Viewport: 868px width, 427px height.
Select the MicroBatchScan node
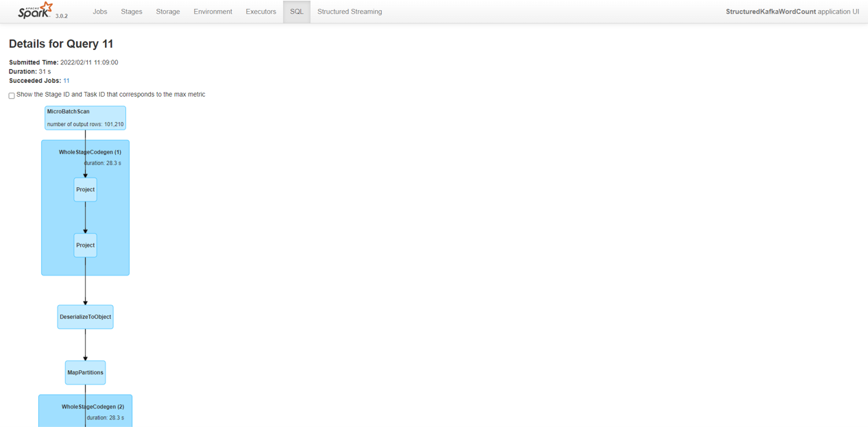(x=85, y=117)
